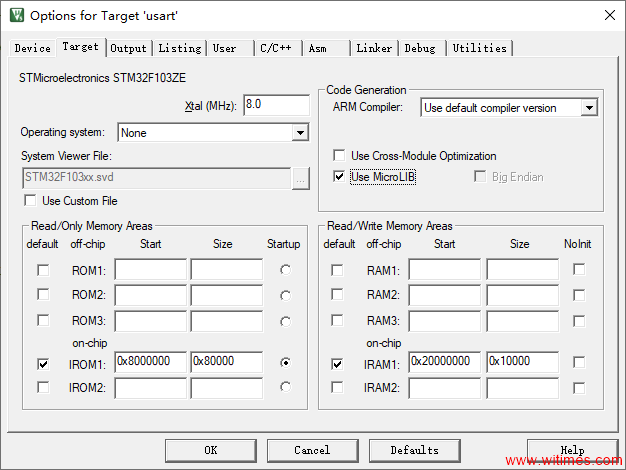Select the IROM1 Startup radio button

pos(285,363)
